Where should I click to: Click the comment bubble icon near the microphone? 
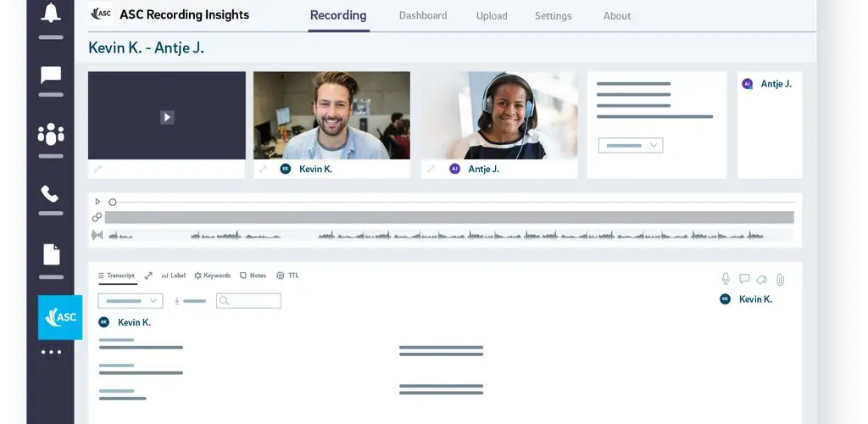pos(744,278)
